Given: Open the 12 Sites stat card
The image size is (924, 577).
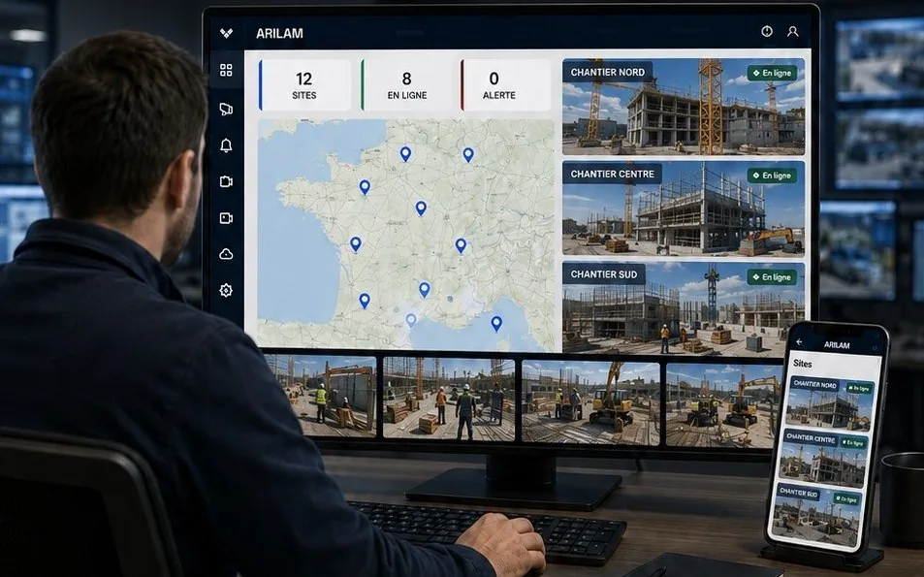Looking at the screenshot, I should tap(304, 85).
